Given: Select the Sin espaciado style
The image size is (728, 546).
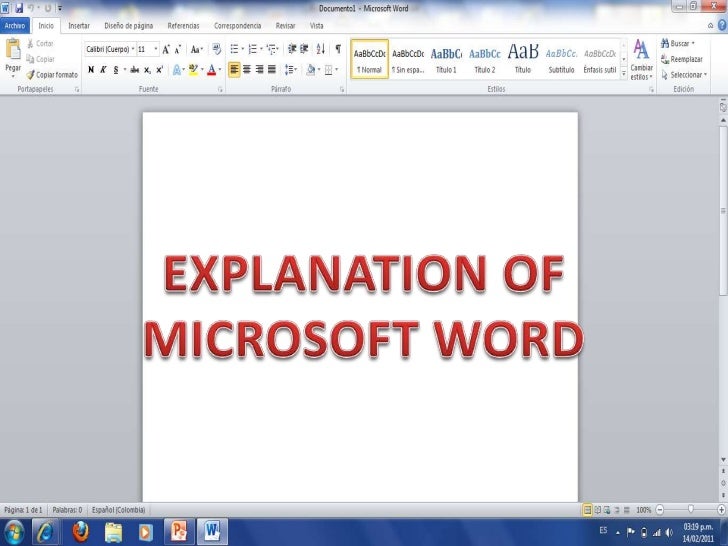Looking at the screenshot, I should click(x=408, y=59).
